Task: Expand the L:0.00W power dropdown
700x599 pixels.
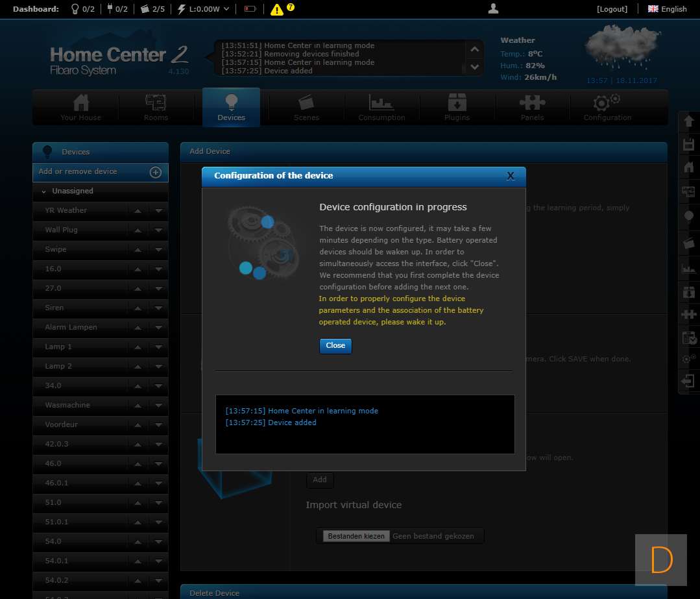Action: (203, 9)
